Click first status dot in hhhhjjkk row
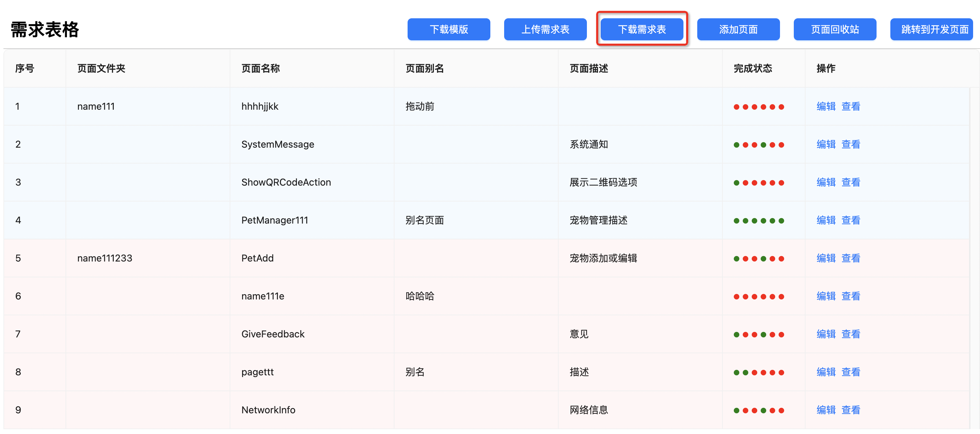 tap(737, 107)
